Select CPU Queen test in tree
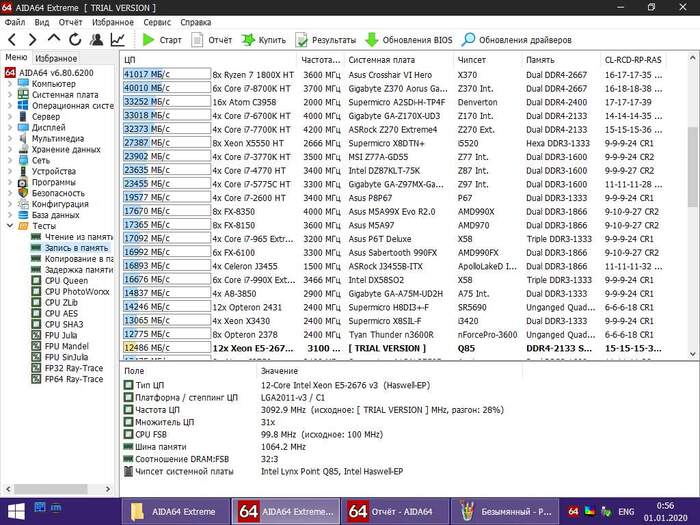The image size is (700, 525). tap(67, 281)
